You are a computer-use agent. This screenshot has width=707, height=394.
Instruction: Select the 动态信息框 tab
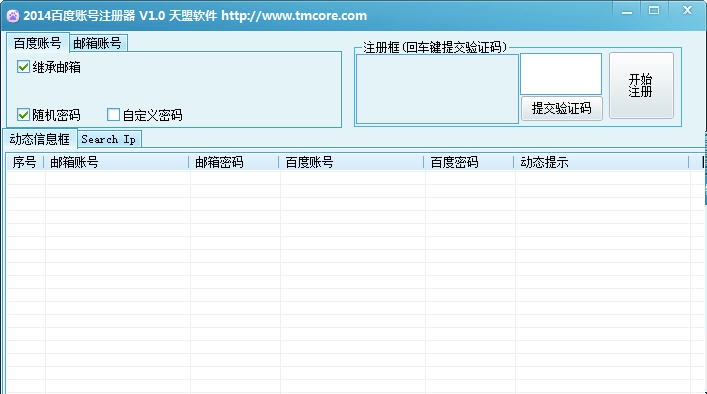coord(40,139)
